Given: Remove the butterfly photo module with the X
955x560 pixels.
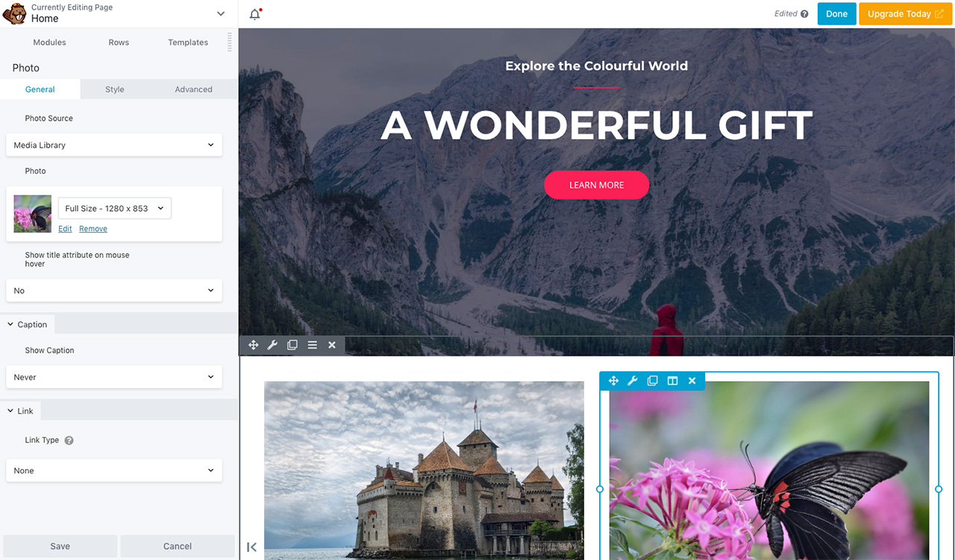Looking at the screenshot, I should tap(692, 381).
